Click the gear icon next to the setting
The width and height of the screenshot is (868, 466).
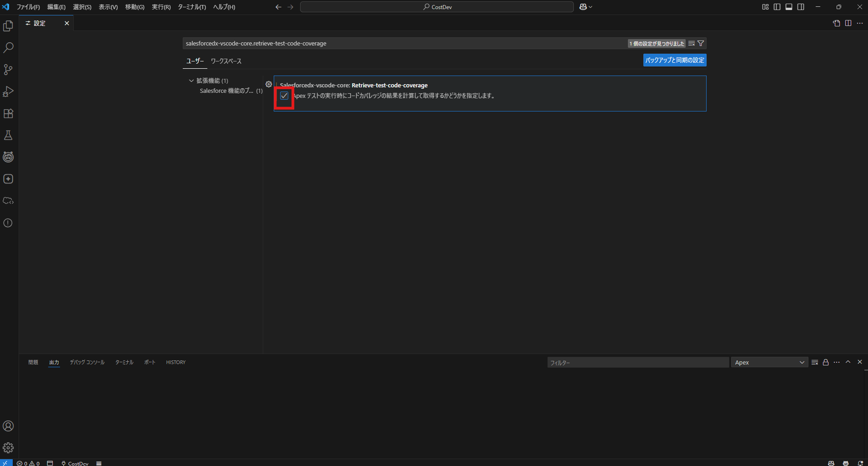tap(269, 84)
